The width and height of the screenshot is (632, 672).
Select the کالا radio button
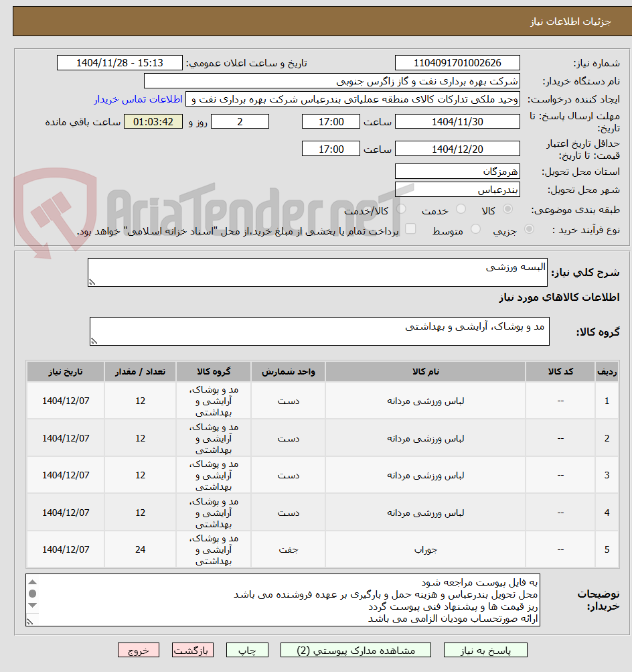[508, 209]
